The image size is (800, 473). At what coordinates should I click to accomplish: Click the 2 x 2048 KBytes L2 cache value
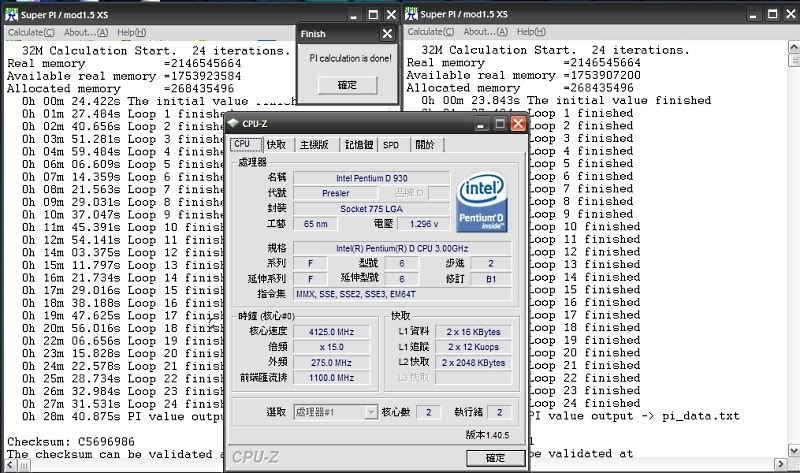click(x=473, y=363)
